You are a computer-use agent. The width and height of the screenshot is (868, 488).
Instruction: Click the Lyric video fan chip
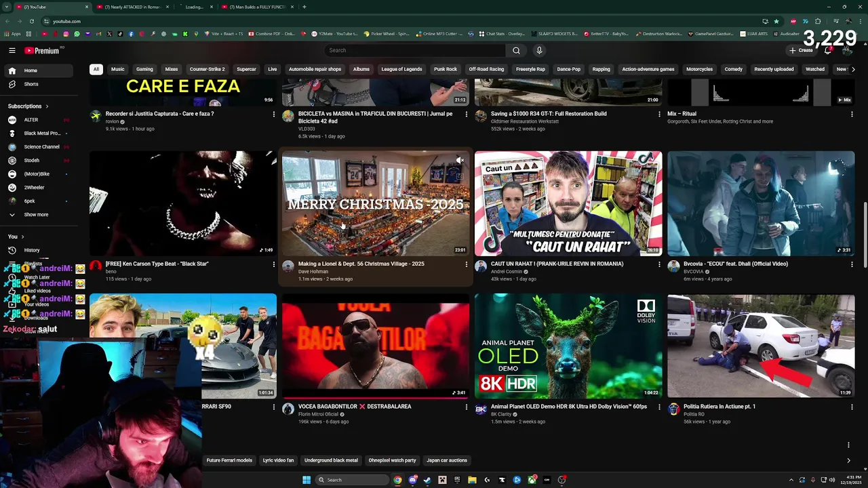point(278,460)
